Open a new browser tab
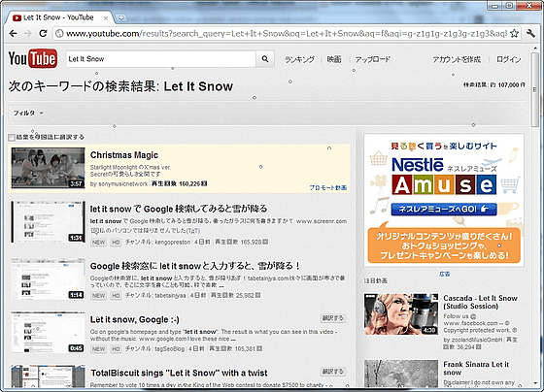Viewport: 544px width, 392px height. 120,17
